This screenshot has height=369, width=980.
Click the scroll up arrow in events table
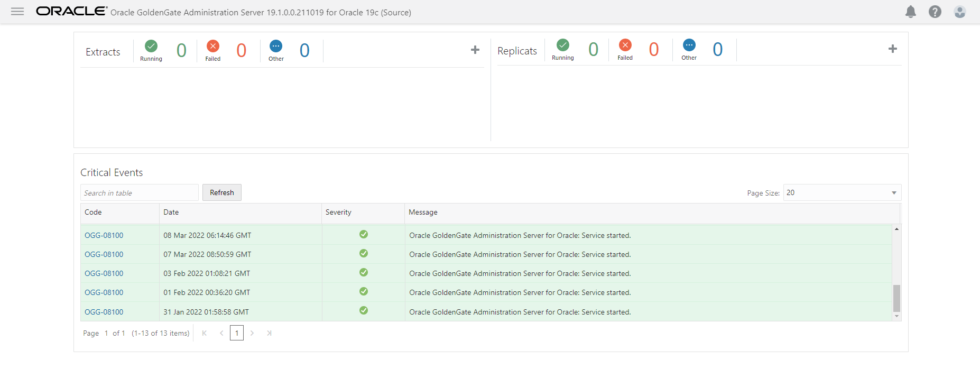coord(896,229)
